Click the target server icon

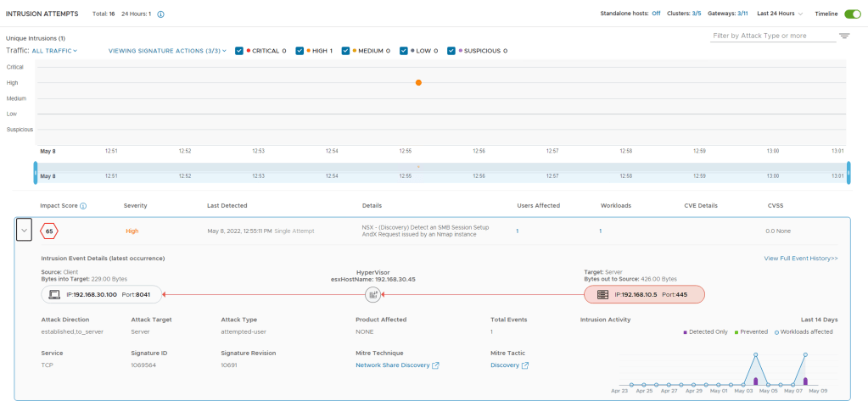[x=602, y=294]
